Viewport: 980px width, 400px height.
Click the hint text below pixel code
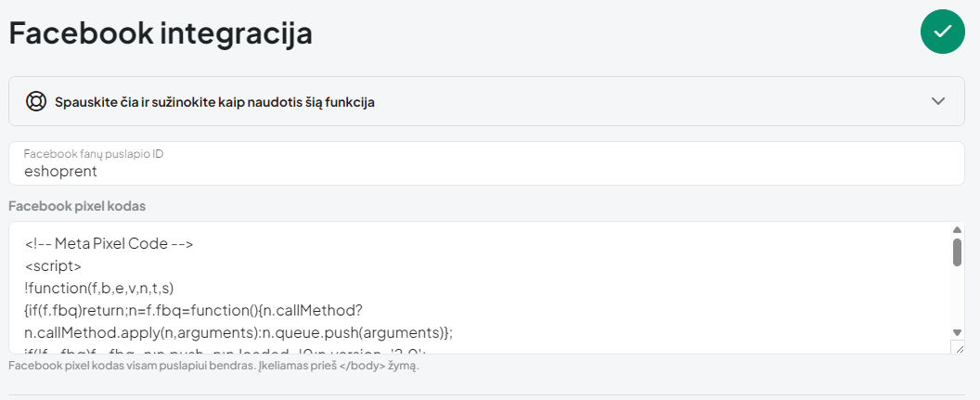coord(213,366)
